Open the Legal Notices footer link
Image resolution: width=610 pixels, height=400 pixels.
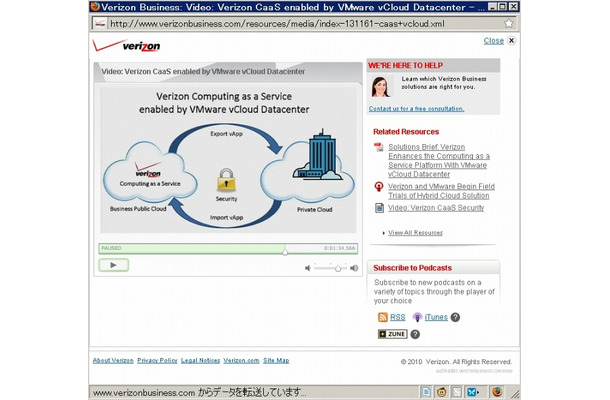click(x=200, y=361)
